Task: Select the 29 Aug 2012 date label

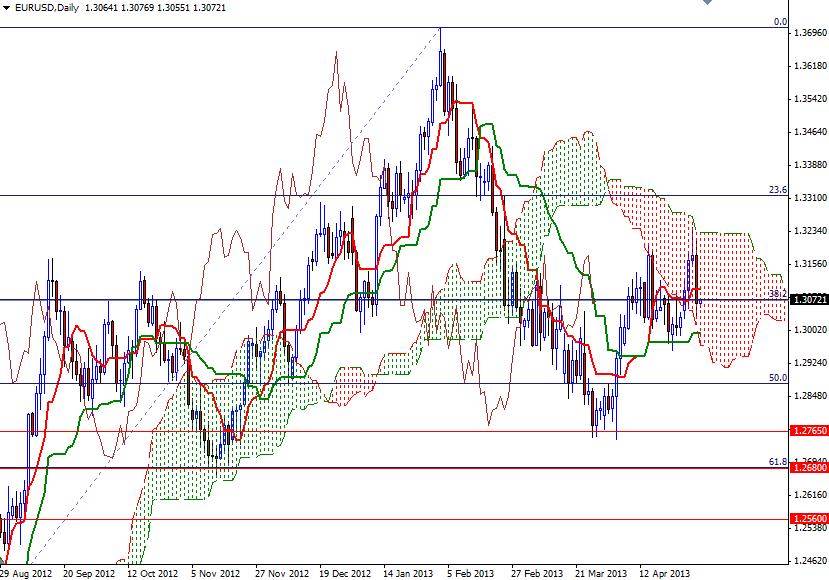Action: [x=28, y=568]
